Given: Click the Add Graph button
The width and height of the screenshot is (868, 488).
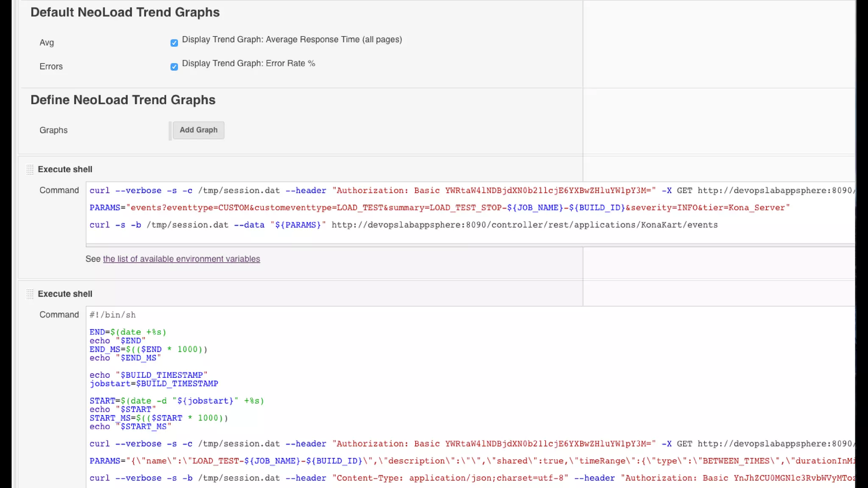Looking at the screenshot, I should [x=198, y=130].
